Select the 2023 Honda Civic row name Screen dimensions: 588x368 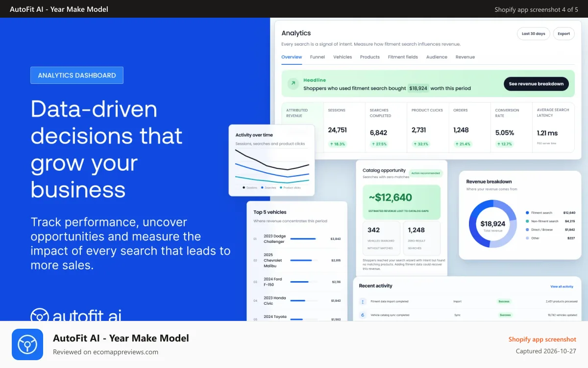274,300
